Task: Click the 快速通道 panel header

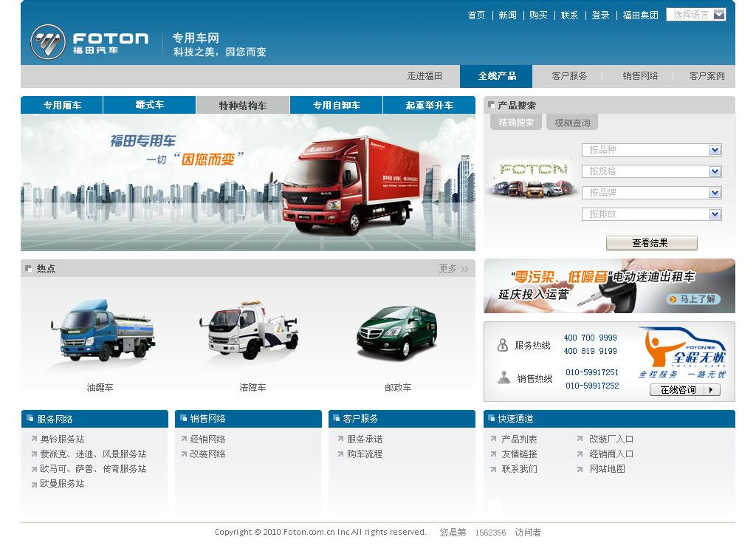Action: point(609,419)
